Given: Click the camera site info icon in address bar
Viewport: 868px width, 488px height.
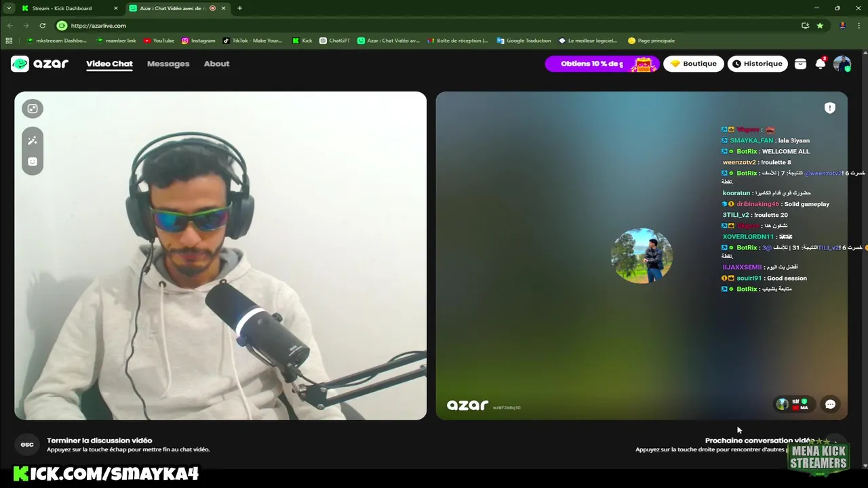Looking at the screenshot, I should coord(62,26).
